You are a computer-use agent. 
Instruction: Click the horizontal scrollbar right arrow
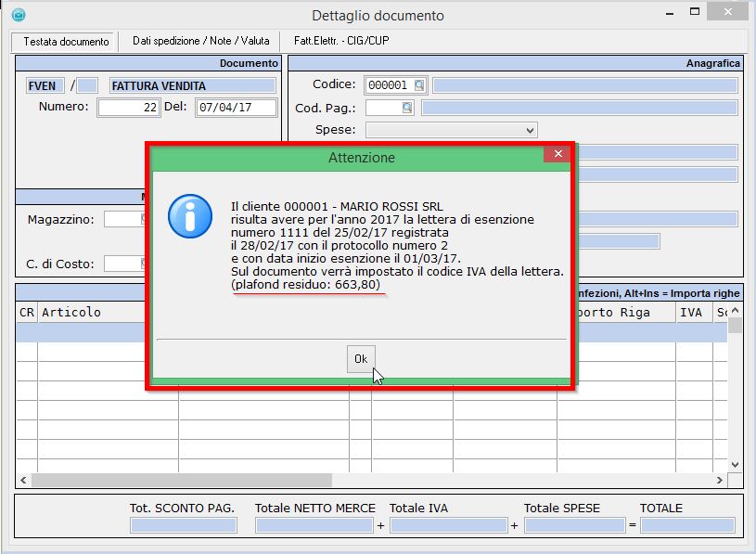tap(719, 481)
